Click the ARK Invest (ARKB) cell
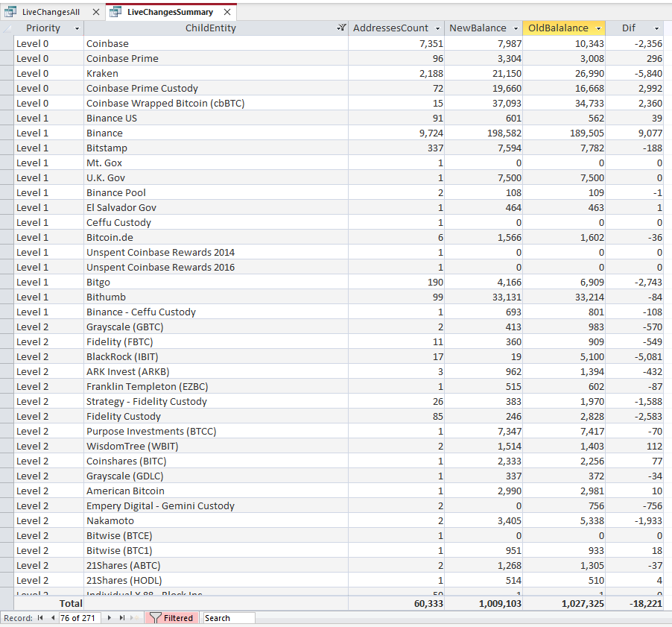Screen dimensions: 672x627 point(216,371)
